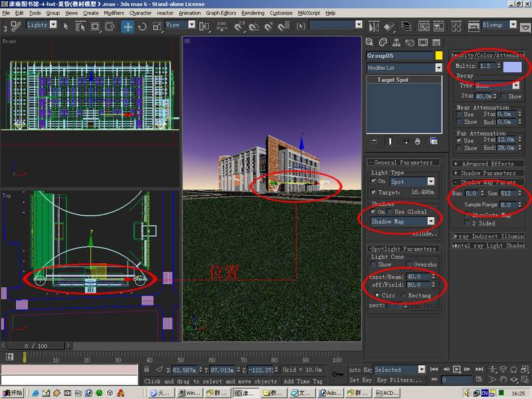Enable the 2 Sided shadows checkbox
This screenshot has height=399, width=532.
[x=467, y=223]
